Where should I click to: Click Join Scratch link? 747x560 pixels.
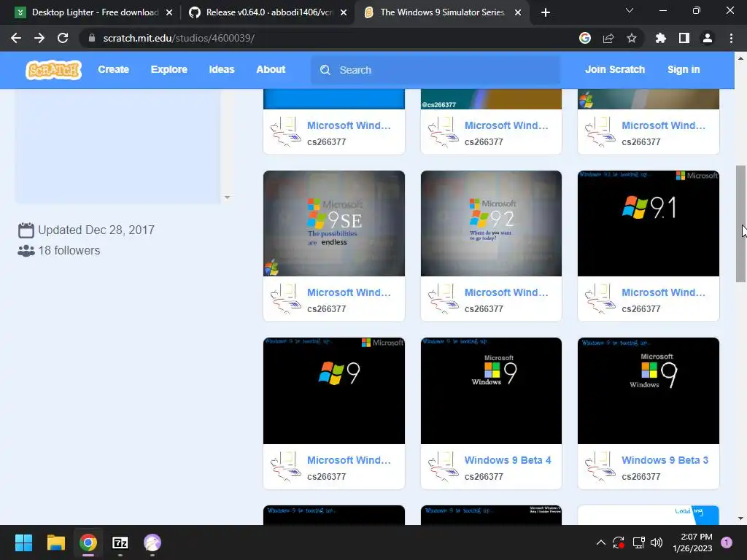click(615, 69)
